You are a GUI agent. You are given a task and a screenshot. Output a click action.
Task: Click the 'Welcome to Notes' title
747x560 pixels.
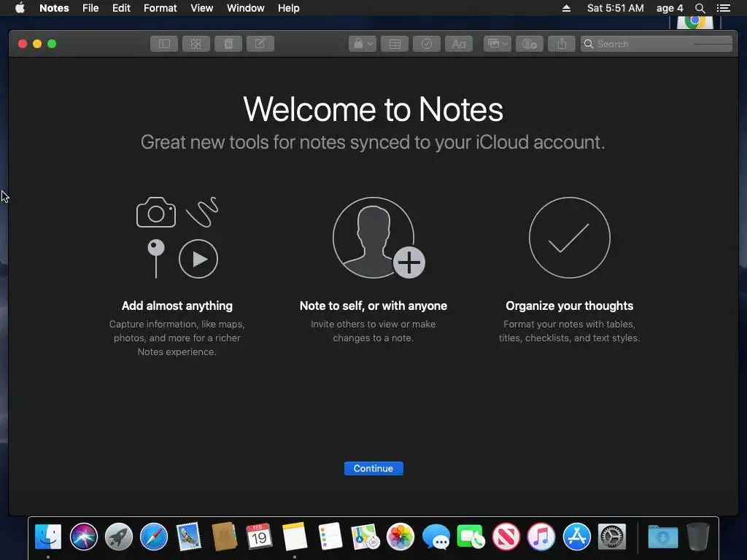tap(373, 109)
